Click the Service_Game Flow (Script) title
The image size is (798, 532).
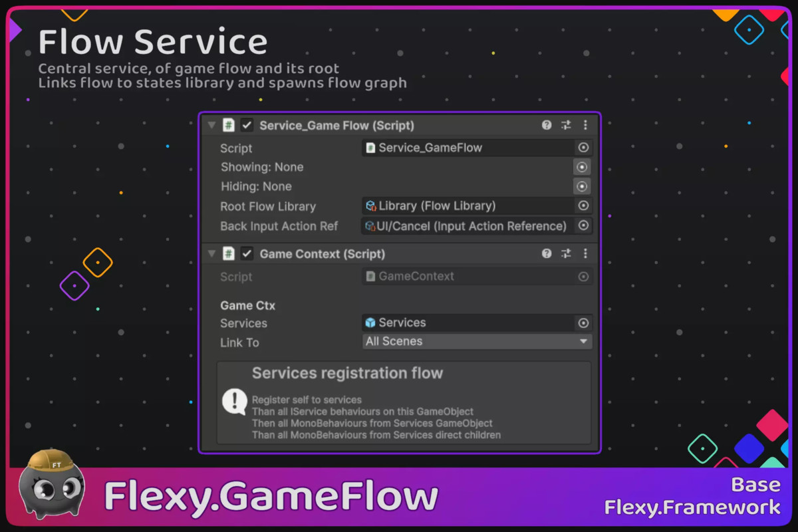pyautogui.click(x=336, y=125)
